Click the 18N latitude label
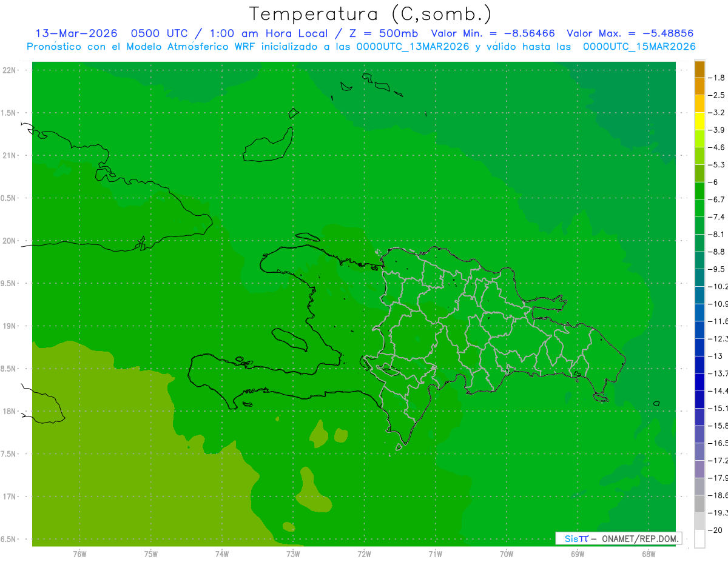Image resolution: width=728 pixels, height=562 pixels. (10, 411)
